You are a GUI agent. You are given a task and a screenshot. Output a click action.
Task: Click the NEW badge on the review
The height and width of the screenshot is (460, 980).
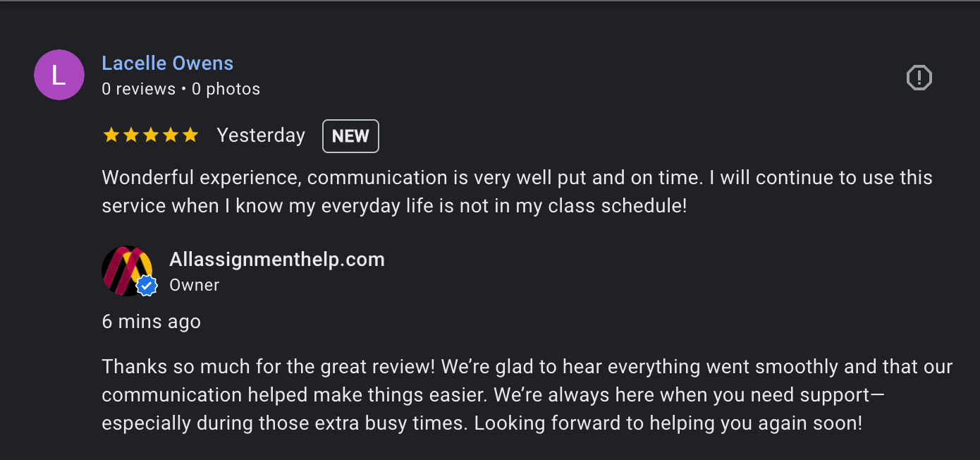(350, 135)
